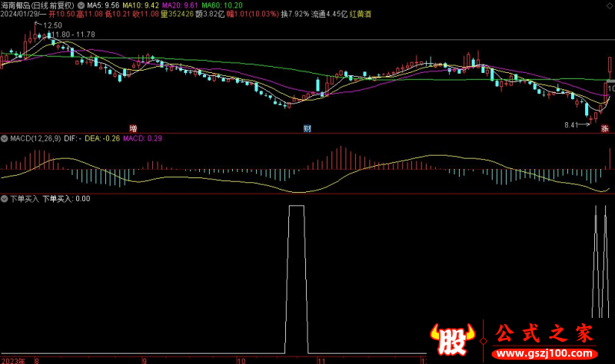Click the high price 高11.08

pos(89,14)
